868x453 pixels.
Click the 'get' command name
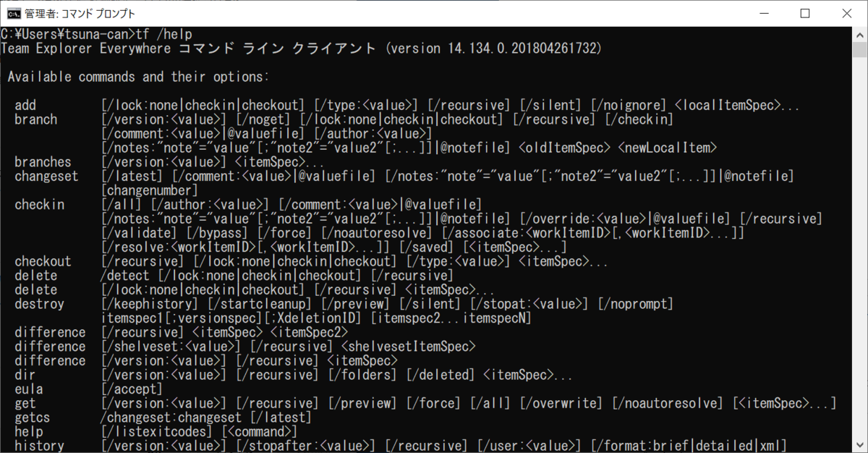pos(25,403)
